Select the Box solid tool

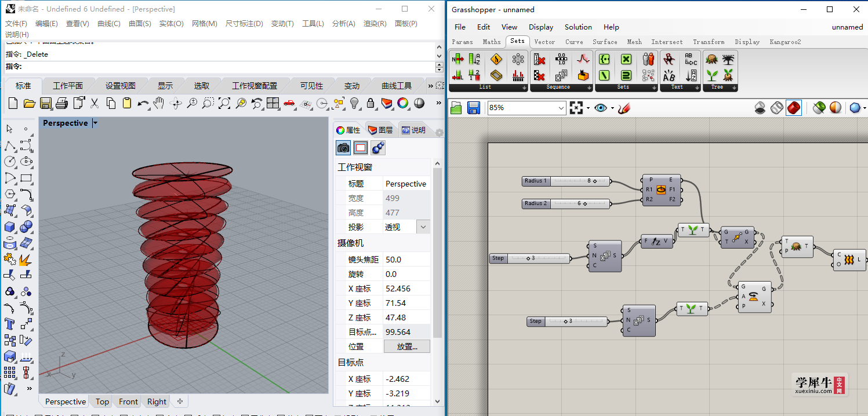click(x=10, y=226)
